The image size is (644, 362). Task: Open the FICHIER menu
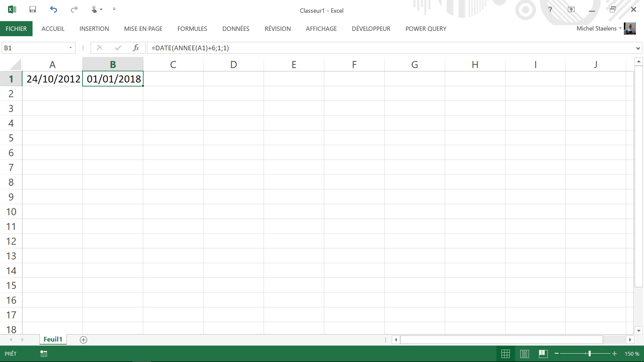click(16, 29)
